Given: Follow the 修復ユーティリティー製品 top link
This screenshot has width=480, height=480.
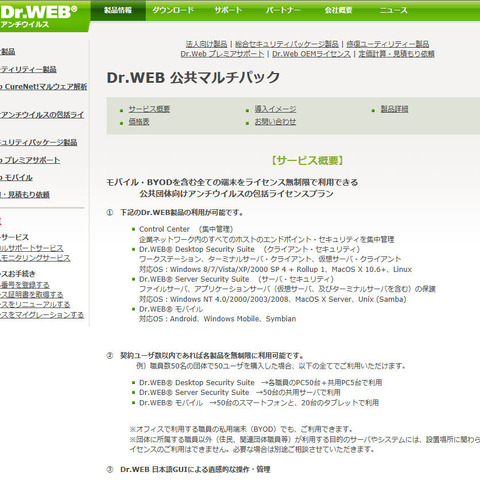Looking at the screenshot, I should pos(388,44).
